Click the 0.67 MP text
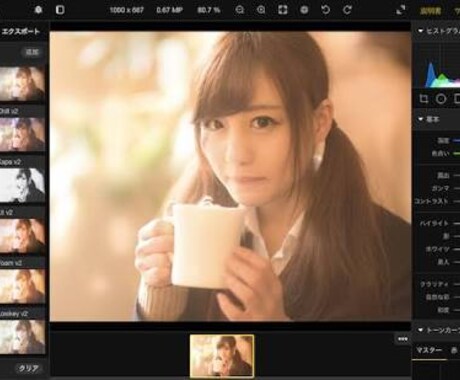The width and height of the screenshot is (460, 380). (169, 10)
